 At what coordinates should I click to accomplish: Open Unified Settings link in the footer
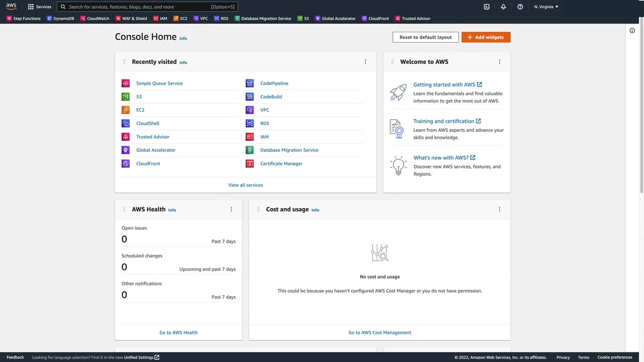click(x=141, y=357)
